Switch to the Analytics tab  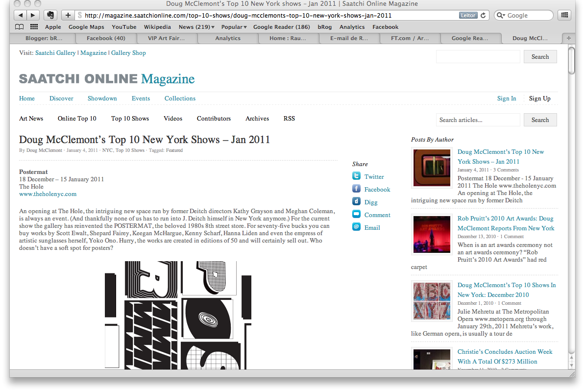pyautogui.click(x=228, y=38)
